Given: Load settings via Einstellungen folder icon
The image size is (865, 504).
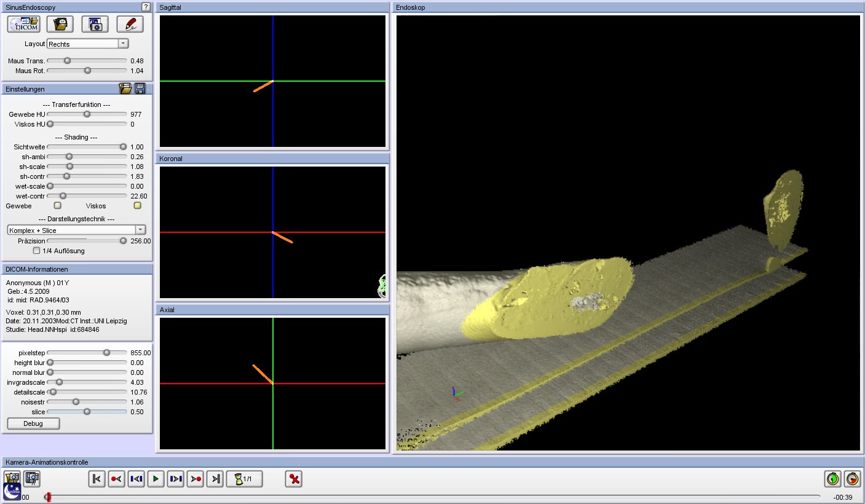Looking at the screenshot, I should pos(125,89).
